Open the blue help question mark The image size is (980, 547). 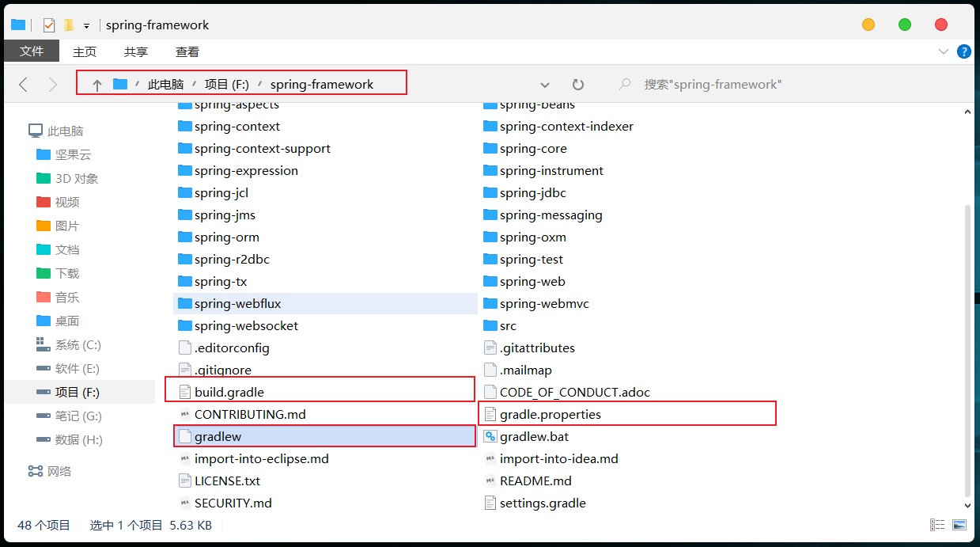[x=964, y=51]
